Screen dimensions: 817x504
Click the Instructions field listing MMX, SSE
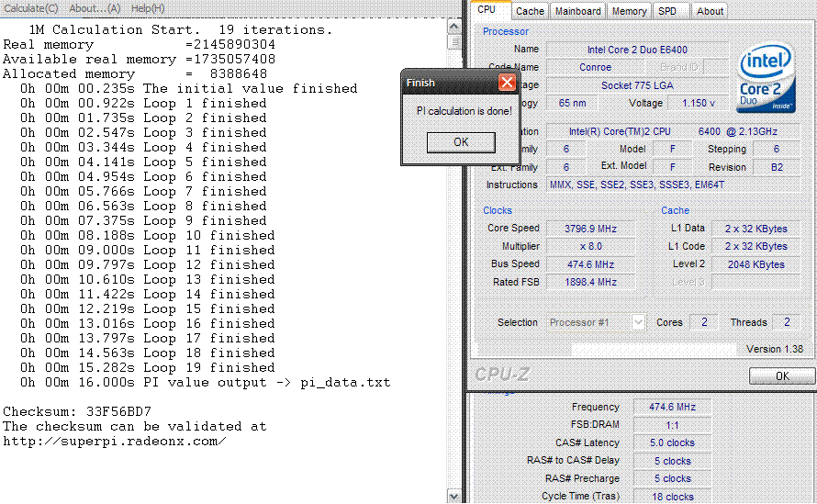pos(673,185)
